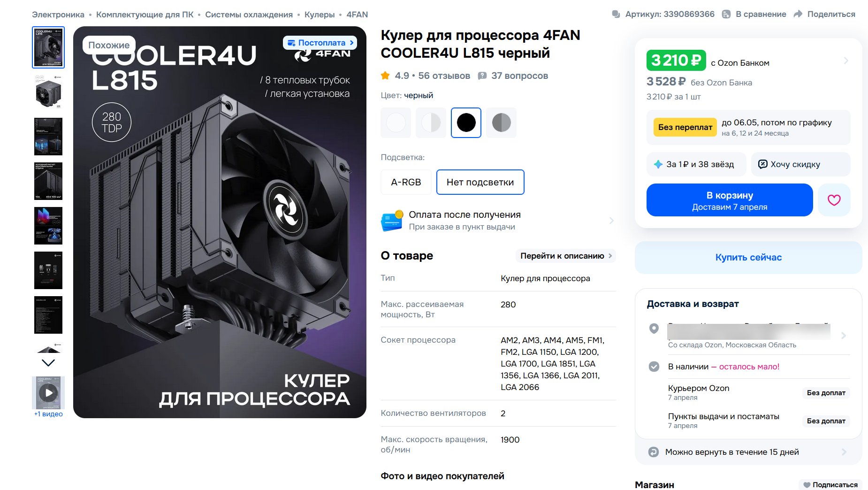Select the white color swatch
Viewport: 868px width, 490px height.
point(396,122)
